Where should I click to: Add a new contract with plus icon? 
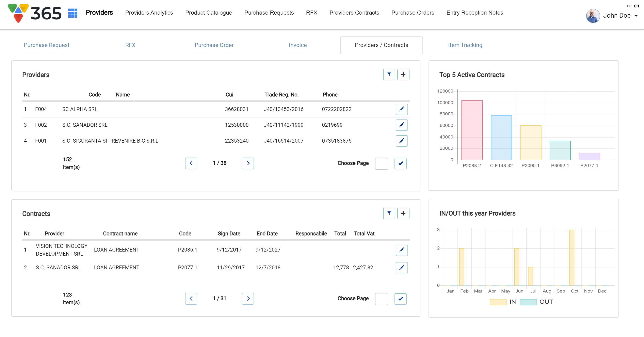click(403, 213)
